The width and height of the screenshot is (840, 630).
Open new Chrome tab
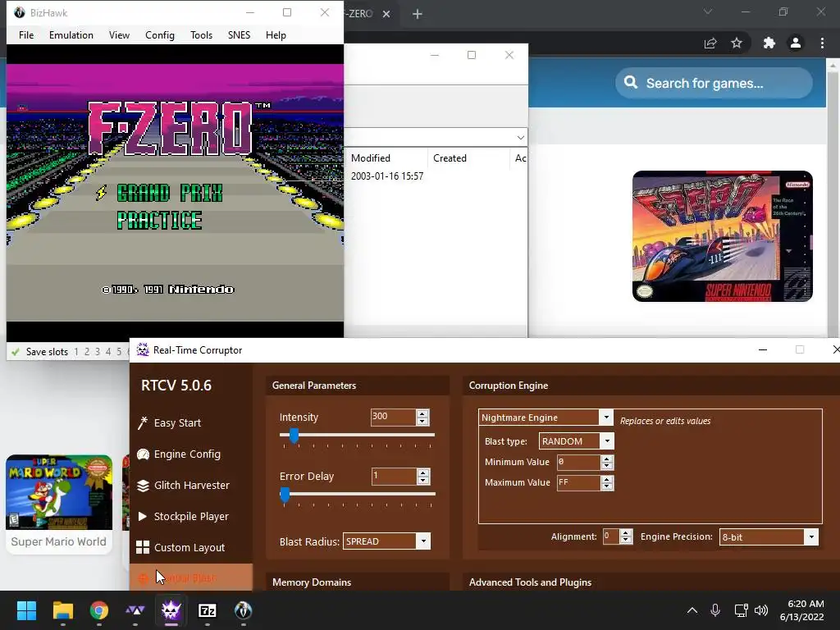pos(418,14)
